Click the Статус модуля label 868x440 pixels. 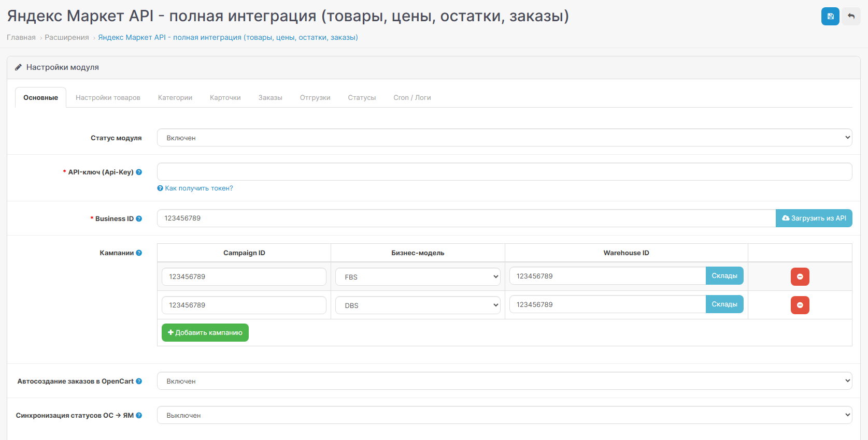pos(116,138)
